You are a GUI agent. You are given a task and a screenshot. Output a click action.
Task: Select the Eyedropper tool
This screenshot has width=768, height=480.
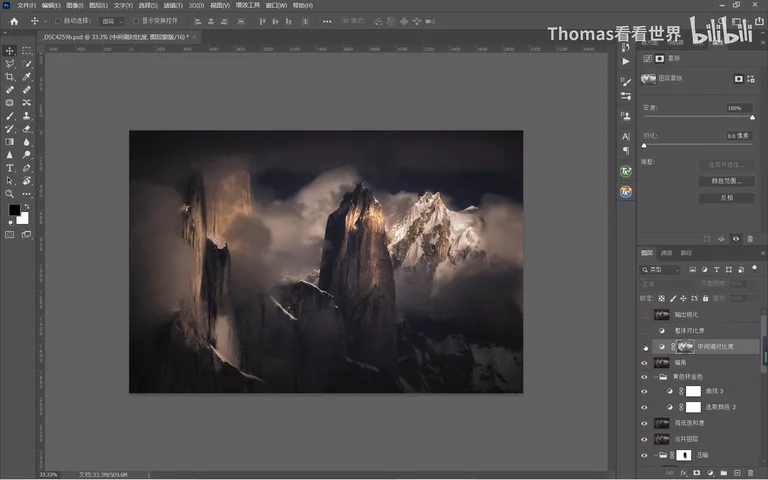pos(26,76)
